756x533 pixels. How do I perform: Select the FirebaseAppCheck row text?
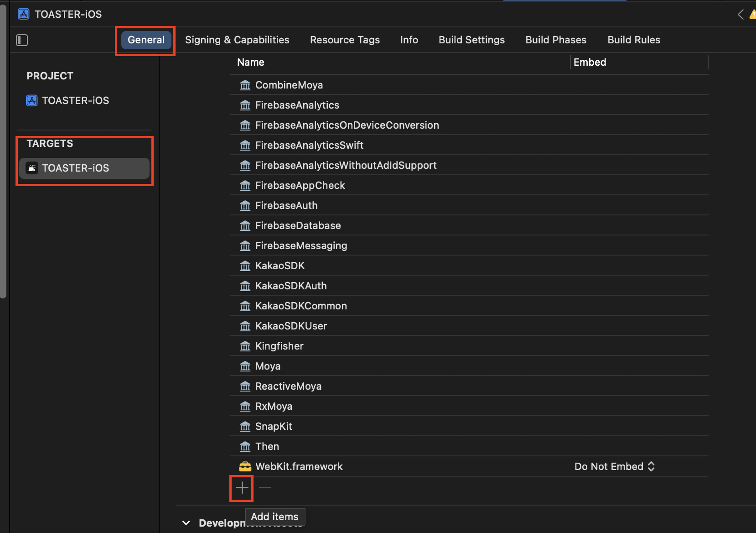300,185
